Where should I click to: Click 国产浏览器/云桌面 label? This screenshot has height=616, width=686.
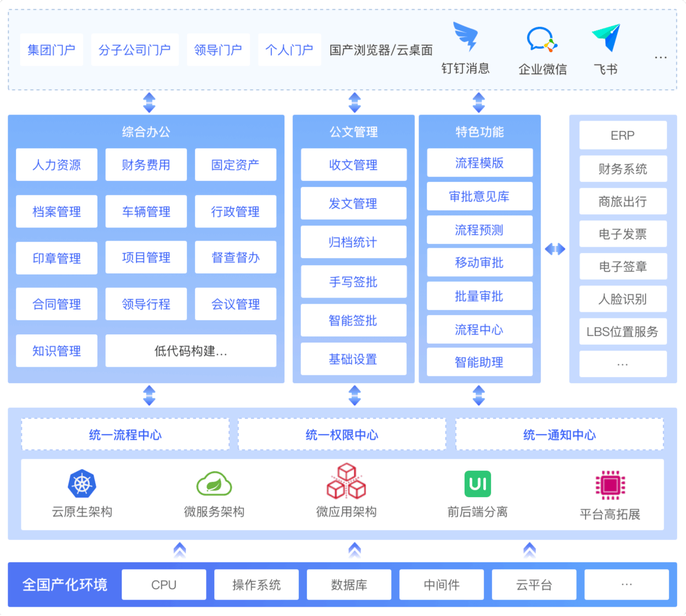[381, 50]
